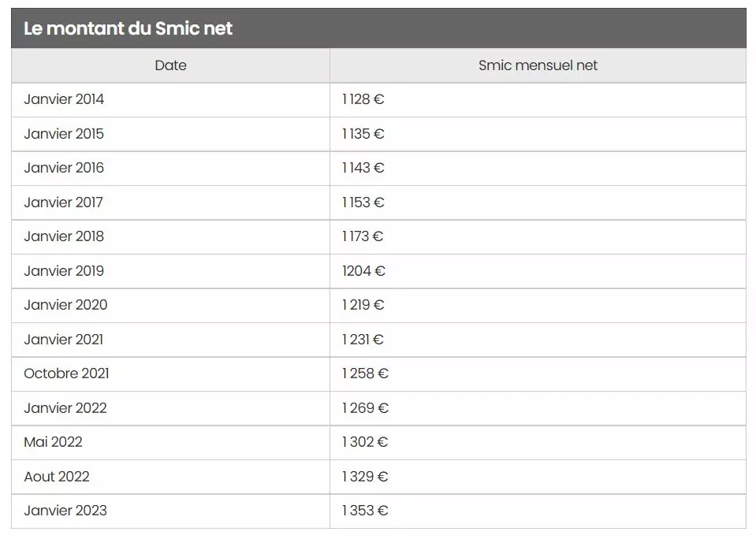Screen dimensions: 756x539
Task: Click the 1 173 € value
Action: pos(363,236)
